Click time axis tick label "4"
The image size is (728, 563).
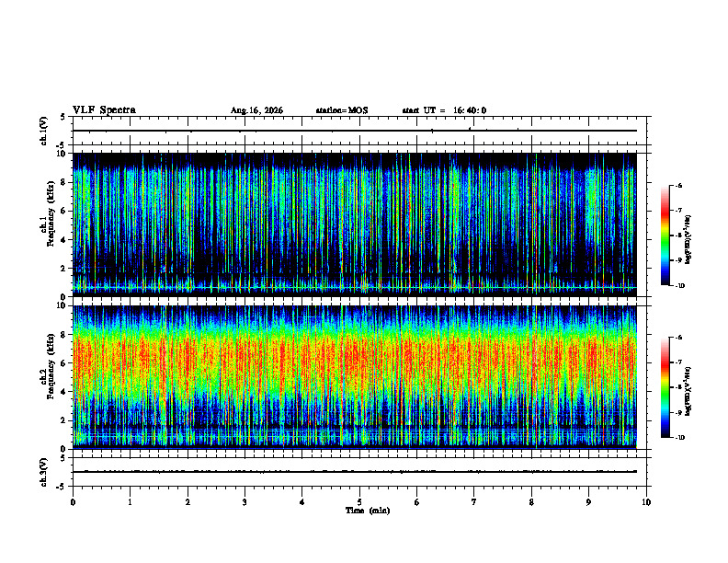tap(302, 502)
